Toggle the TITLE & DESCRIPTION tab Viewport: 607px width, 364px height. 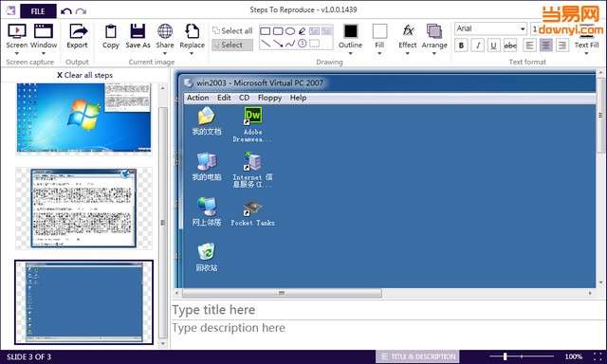417,356
